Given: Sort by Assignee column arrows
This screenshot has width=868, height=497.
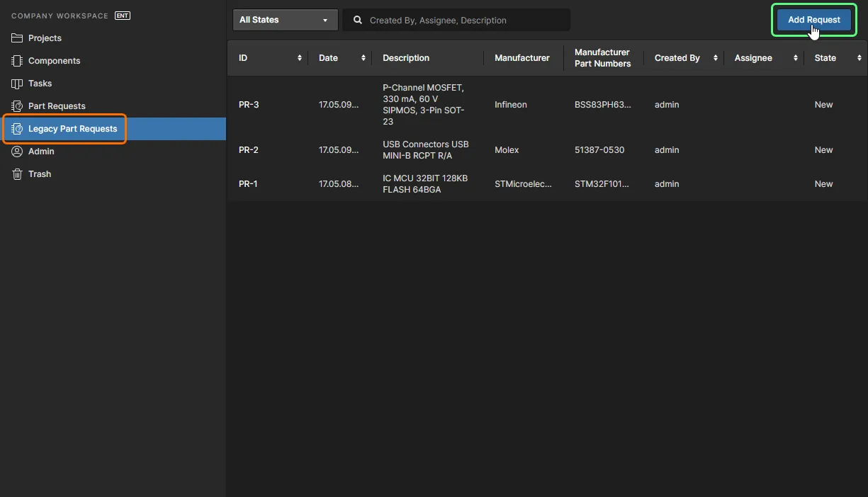Looking at the screenshot, I should (796, 58).
